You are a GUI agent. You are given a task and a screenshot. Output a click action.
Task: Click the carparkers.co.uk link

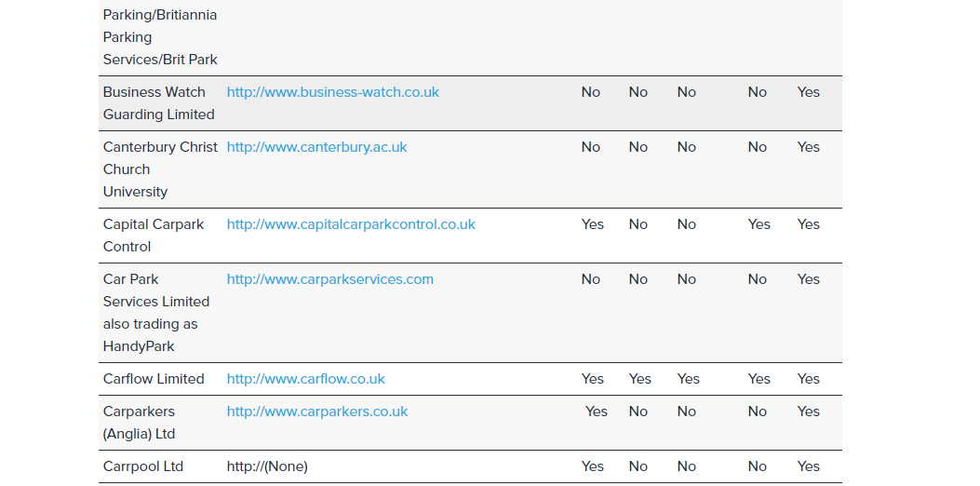coord(316,411)
